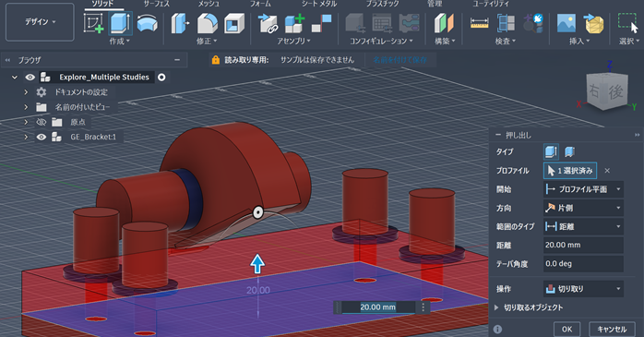Open the 範囲のタイプ dropdown
Screen dimensions: 644x337
583,226
